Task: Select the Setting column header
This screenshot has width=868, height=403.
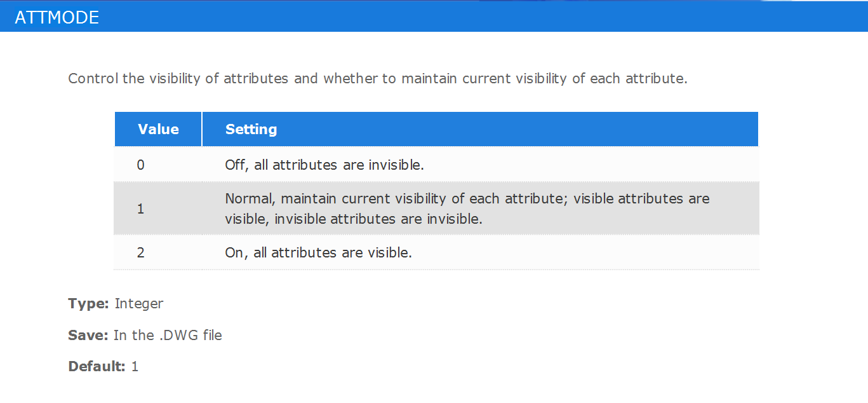Action: (x=480, y=129)
